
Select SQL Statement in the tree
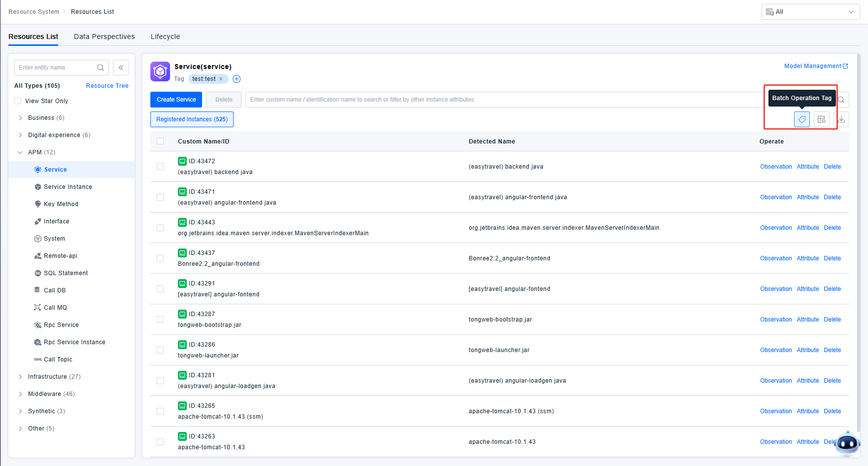click(66, 273)
